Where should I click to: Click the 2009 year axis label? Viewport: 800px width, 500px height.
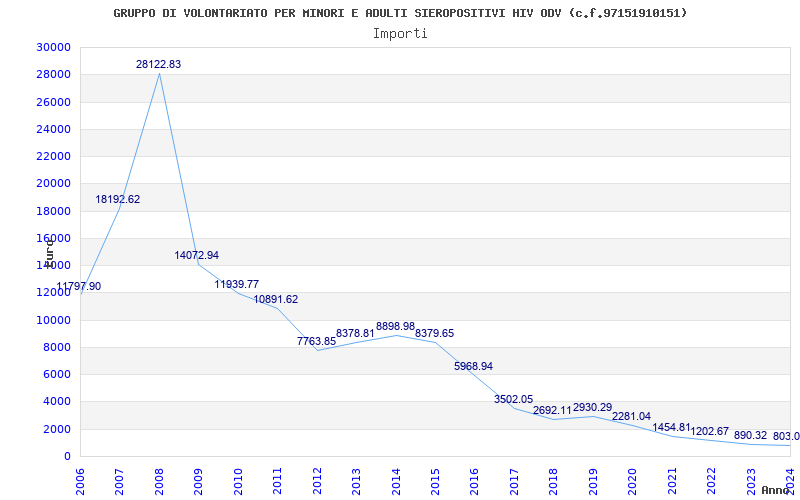coord(198,481)
